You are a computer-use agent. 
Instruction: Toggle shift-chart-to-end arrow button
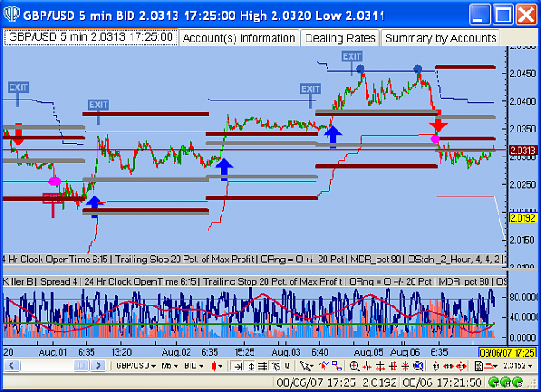pyautogui.click(x=237, y=366)
